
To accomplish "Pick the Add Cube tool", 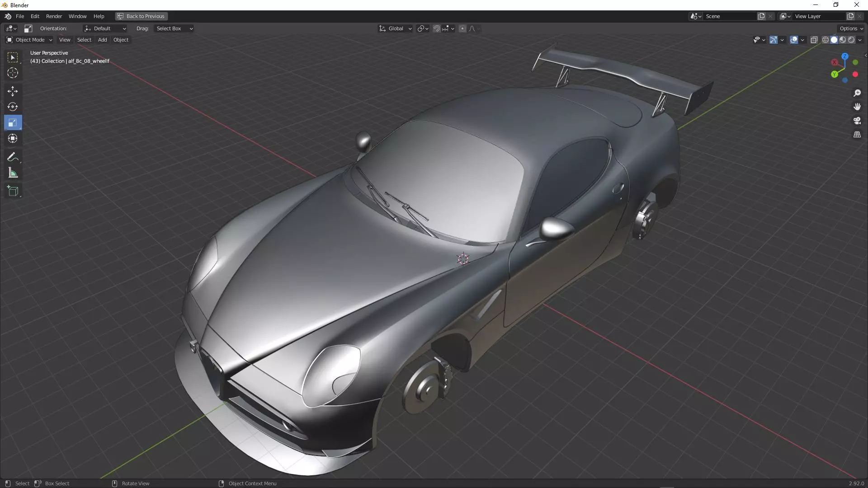I will pos(13,191).
